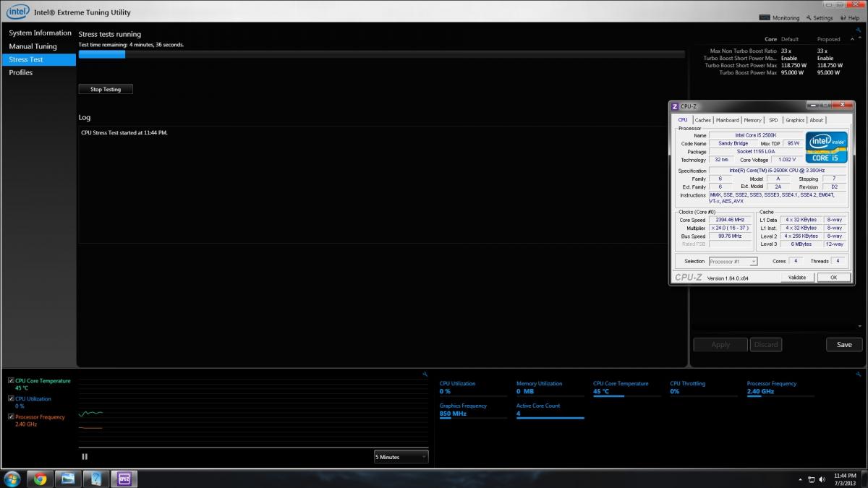The image size is (868, 488).
Task: Click the Proposed column header
Action: 828,39
